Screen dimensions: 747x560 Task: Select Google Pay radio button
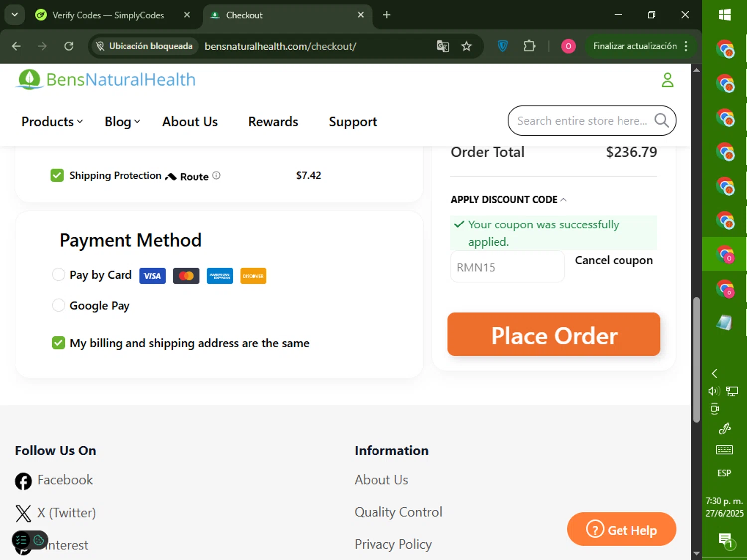(58, 305)
